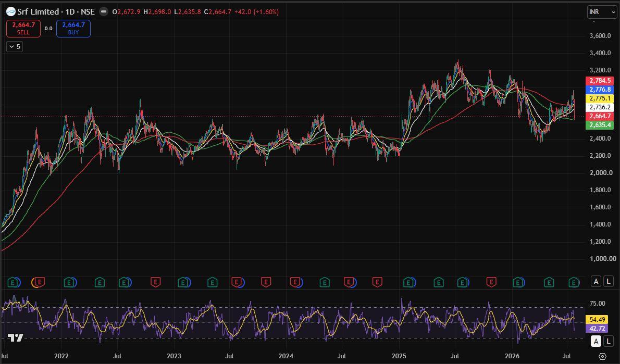Open chart settings hexagon gear icon
The width and height of the screenshot is (620, 364).
coord(602,356)
